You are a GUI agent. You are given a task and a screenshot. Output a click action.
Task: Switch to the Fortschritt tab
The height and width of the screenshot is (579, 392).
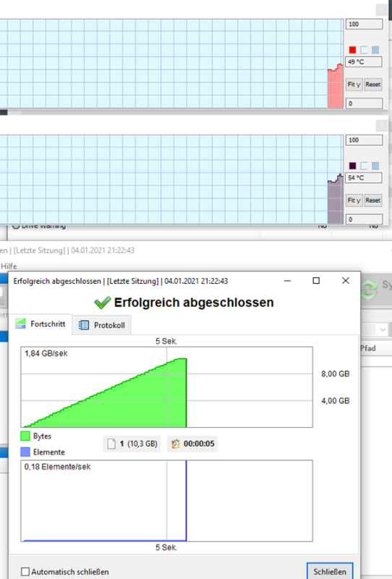(x=41, y=324)
